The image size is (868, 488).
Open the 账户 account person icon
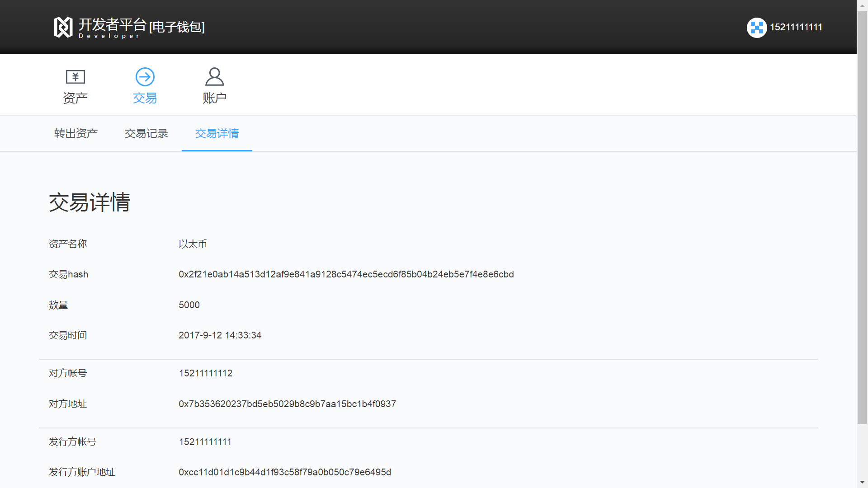(214, 77)
